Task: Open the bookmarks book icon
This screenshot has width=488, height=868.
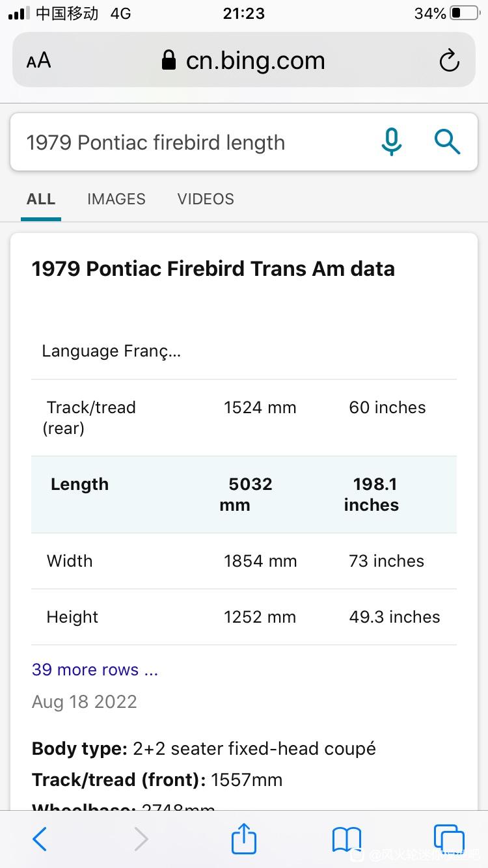Action: point(347,839)
